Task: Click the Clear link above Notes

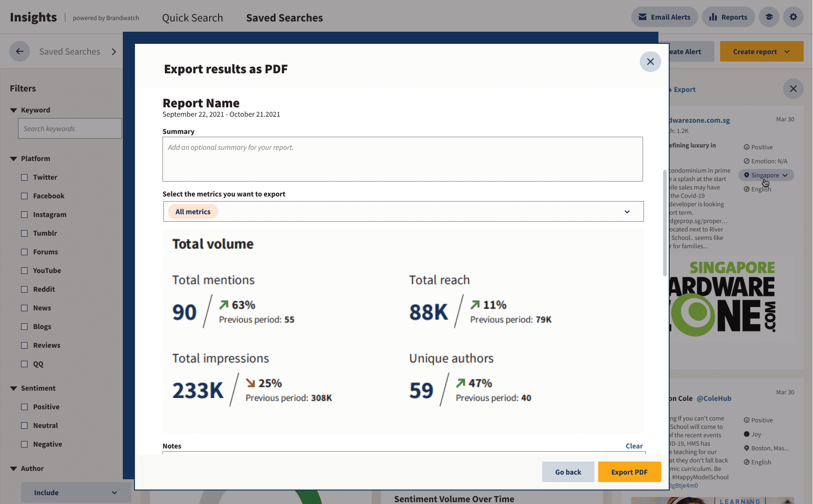Action: (x=634, y=446)
